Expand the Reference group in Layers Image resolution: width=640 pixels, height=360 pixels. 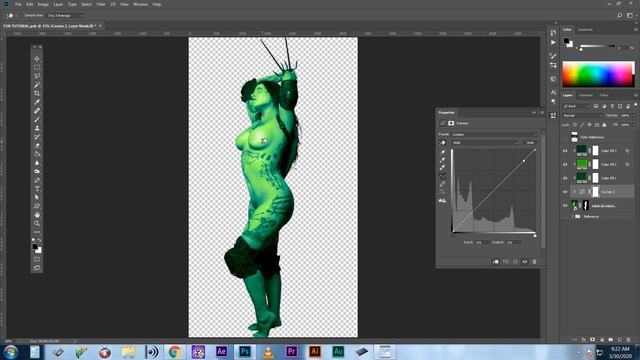click(x=571, y=216)
